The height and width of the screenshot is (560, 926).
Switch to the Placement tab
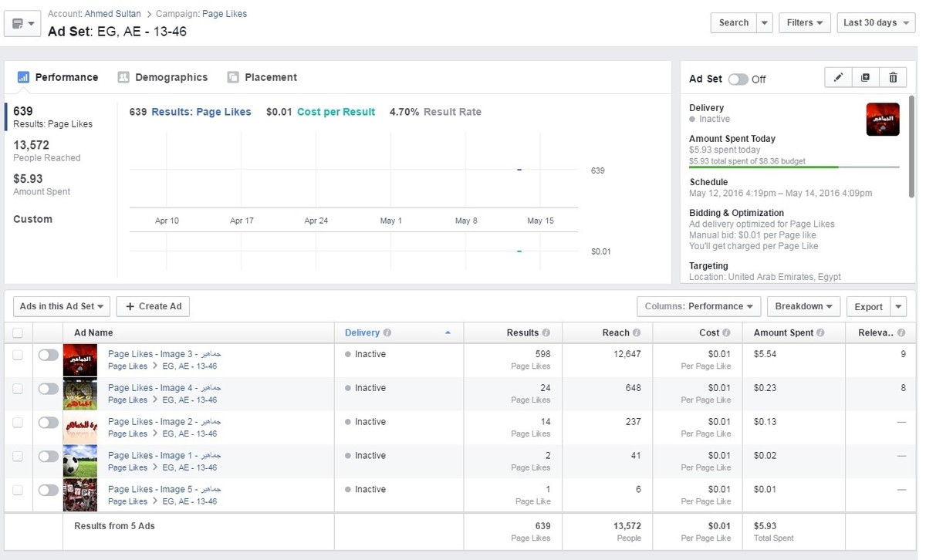click(x=262, y=77)
